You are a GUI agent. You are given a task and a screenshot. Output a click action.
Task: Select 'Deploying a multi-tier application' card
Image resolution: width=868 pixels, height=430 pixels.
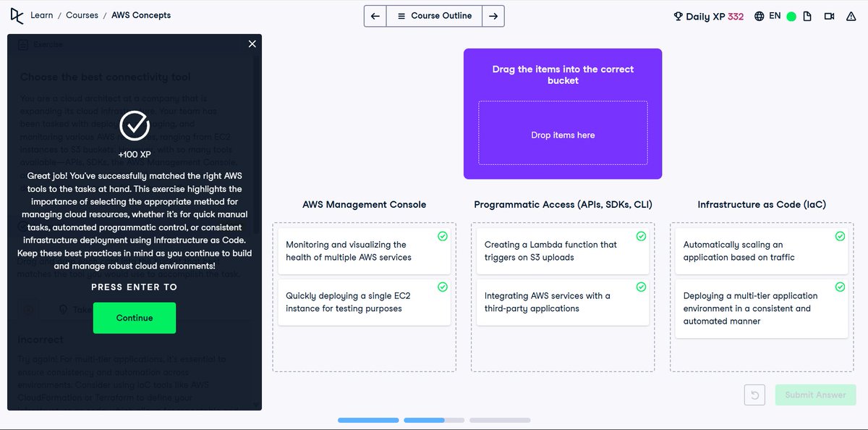pos(762,309)
